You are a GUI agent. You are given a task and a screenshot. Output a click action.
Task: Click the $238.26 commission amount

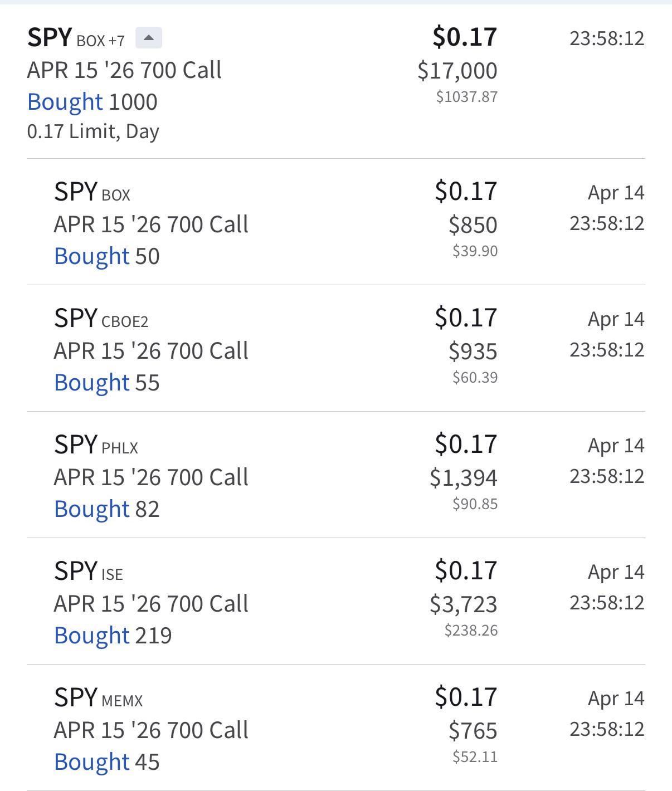click(471, 631)
